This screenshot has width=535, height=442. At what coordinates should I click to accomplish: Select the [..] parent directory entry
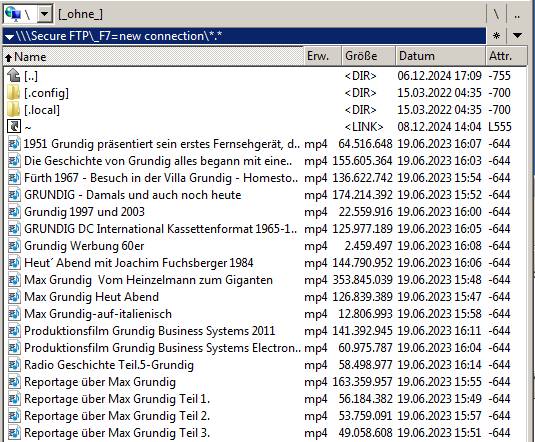pyautogui.click(x=31, y=76)
